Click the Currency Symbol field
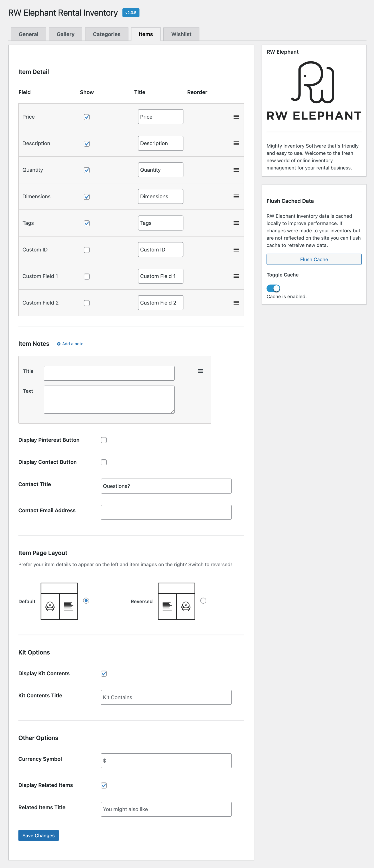This screenshot has height=868, width=374. [166, 761]
